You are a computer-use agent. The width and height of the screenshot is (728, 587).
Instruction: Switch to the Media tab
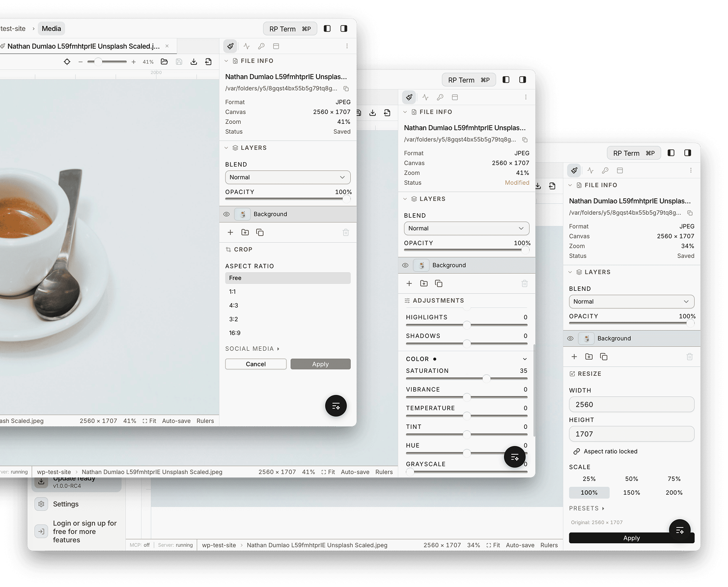51,28
